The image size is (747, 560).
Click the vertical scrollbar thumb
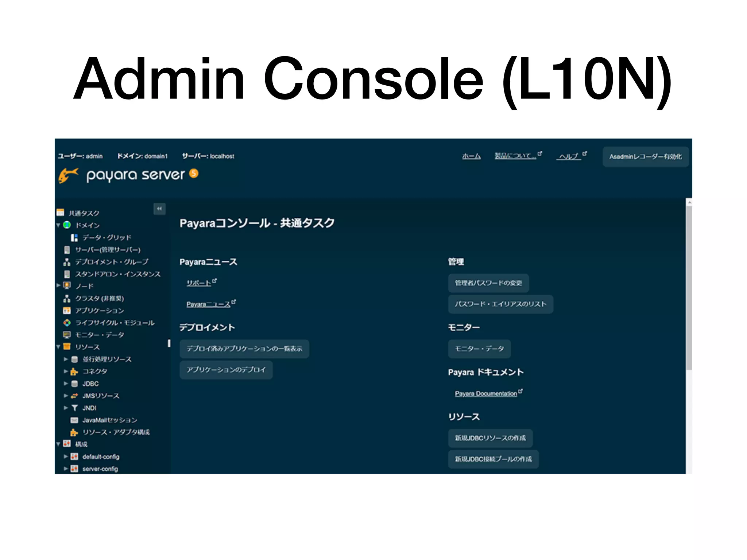tap(689, 288)
